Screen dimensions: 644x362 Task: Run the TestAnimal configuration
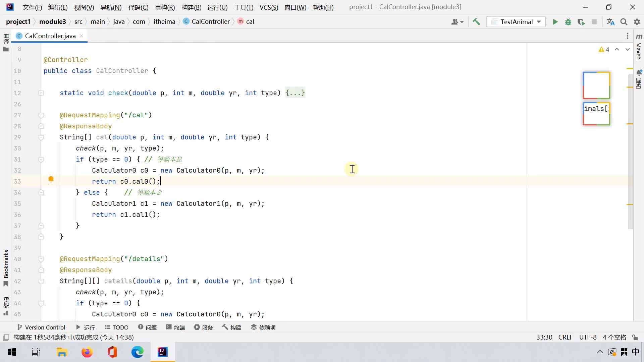coord(555,22)
